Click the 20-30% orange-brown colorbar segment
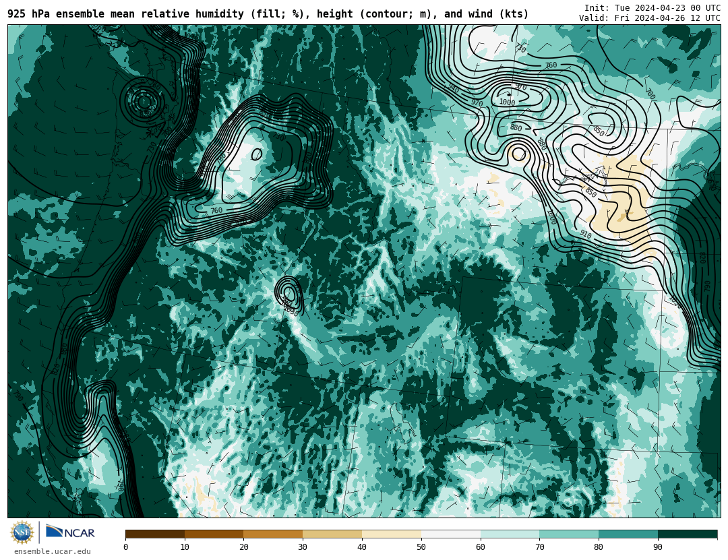Viewport: 728px width, 560px height. [273, 534]
